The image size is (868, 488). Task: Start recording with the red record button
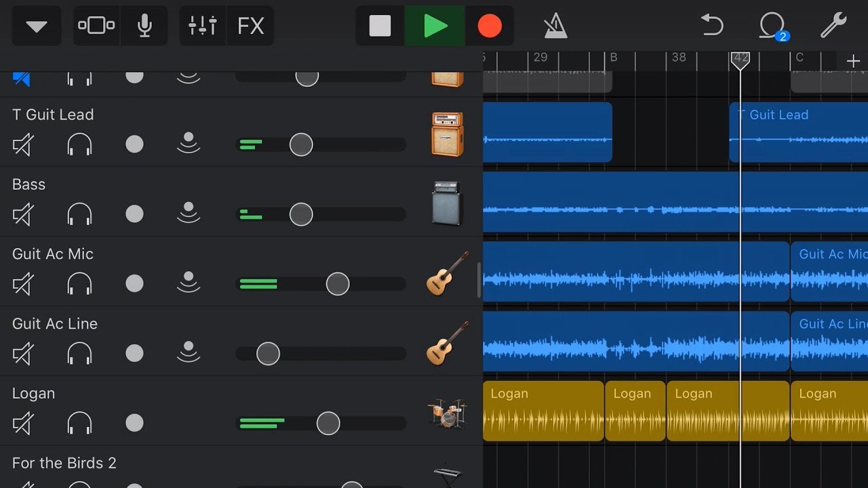point(489,26)
